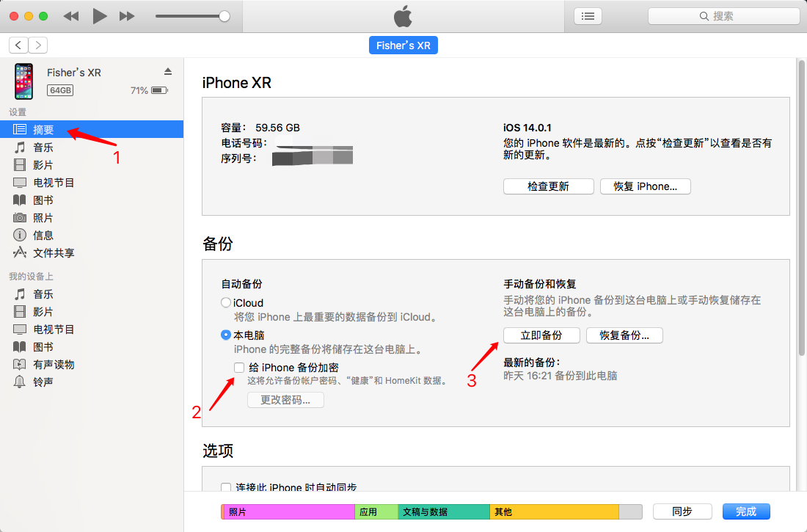
Task: Click the 恢复 iPhone... button
Action: [x=645, y=186]
